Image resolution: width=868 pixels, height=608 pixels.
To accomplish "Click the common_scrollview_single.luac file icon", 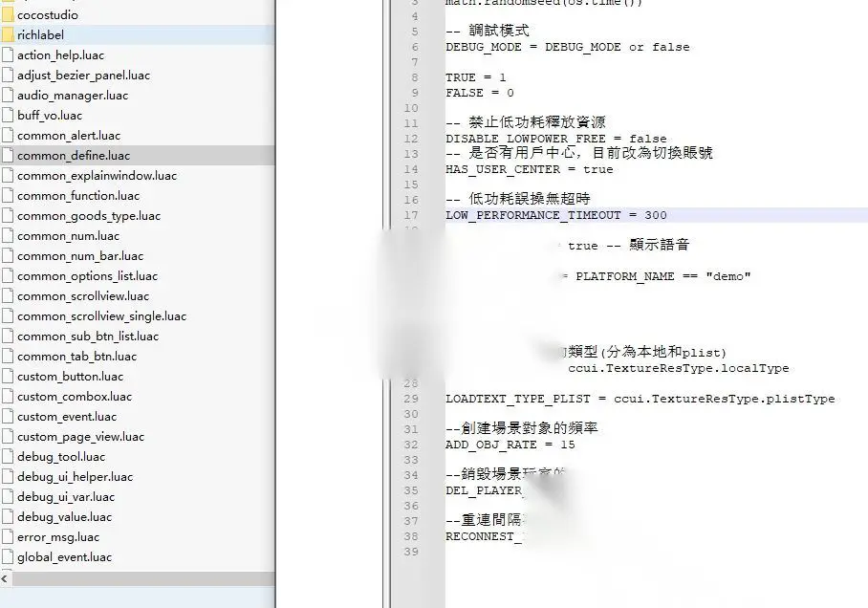I will tap(8, 316).
